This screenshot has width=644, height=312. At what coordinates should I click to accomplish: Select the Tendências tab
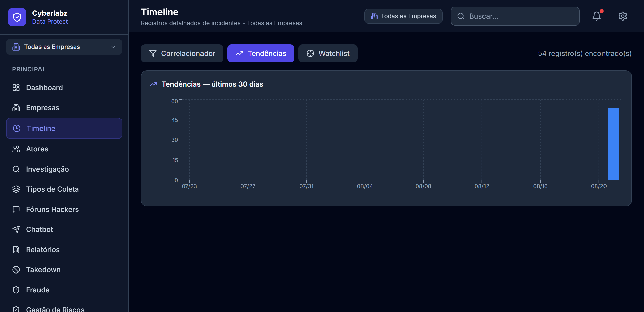(261, 53)
